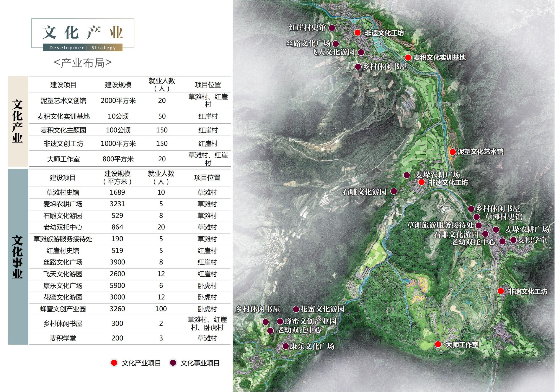Click the 3231 scale value

(x=118, y=204)
